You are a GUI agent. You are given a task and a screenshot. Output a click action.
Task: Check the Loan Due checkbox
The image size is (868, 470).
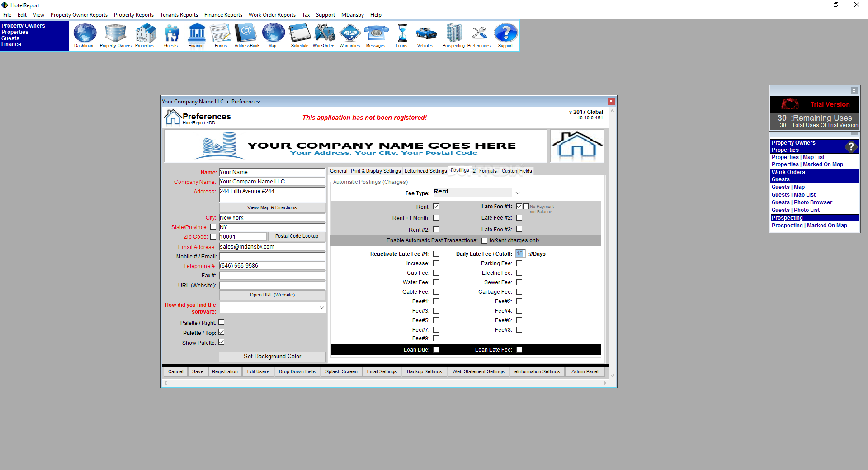(436, 350)
